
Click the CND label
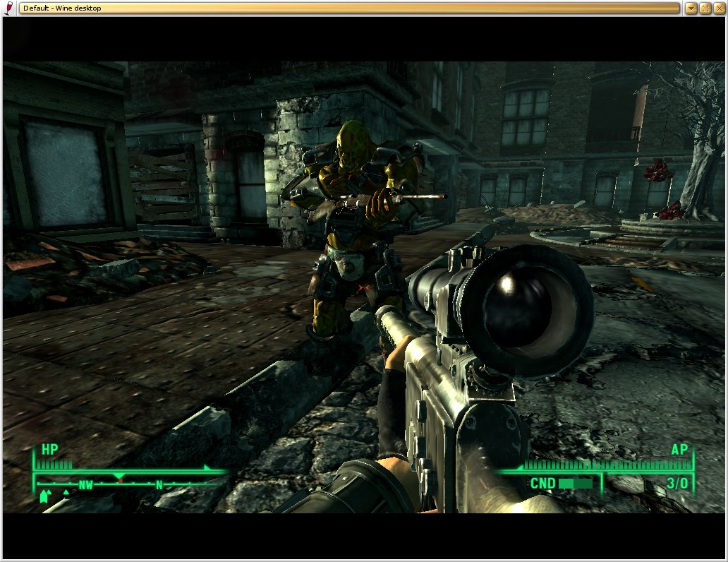pyautogui.click(x=542, y=484)
